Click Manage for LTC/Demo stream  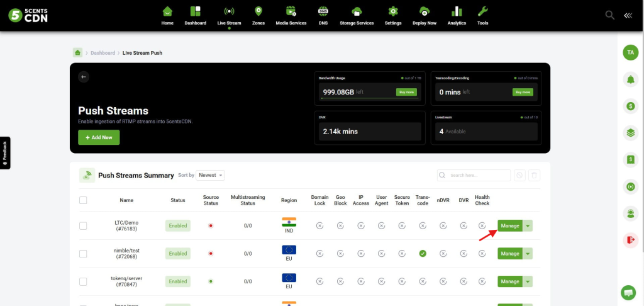click(x=510, y=226)
